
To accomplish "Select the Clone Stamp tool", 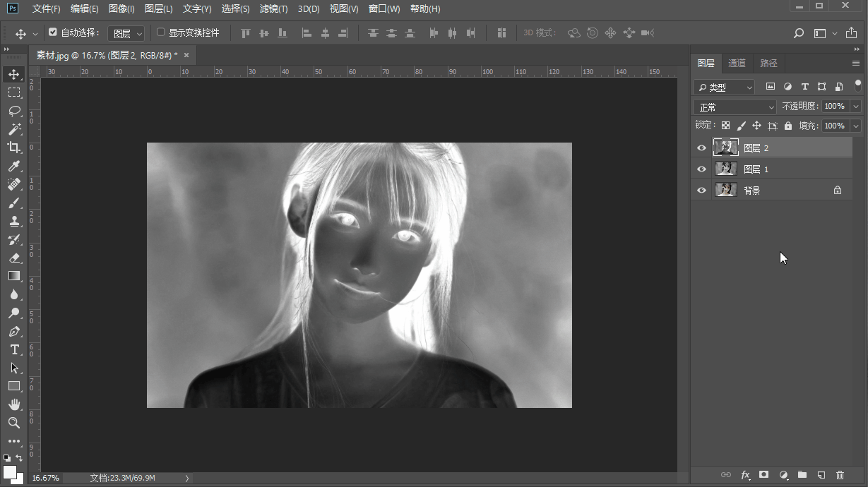I will click(x=14, y=221).
